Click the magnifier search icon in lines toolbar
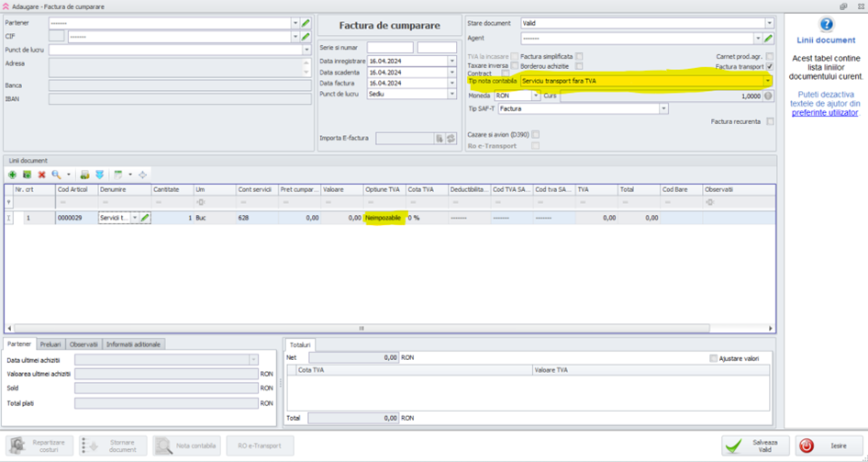 pyautogui.click(x=57, y=175)
